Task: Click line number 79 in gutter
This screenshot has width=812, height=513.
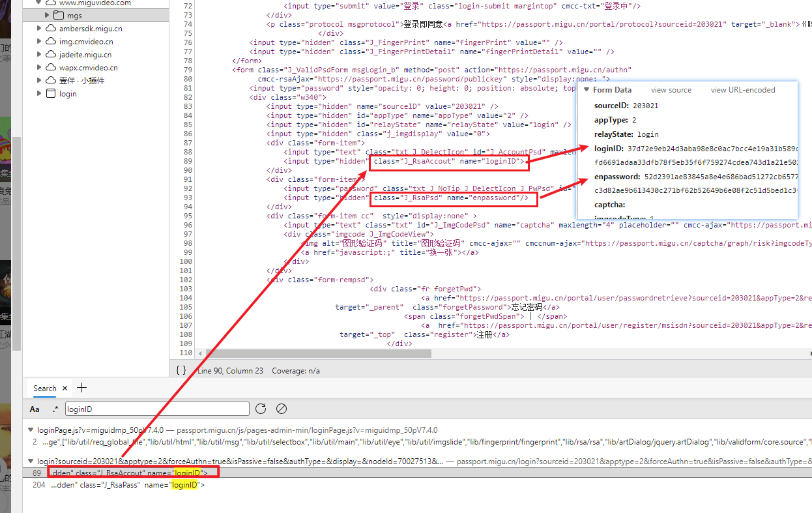Action: coord(188,70)
